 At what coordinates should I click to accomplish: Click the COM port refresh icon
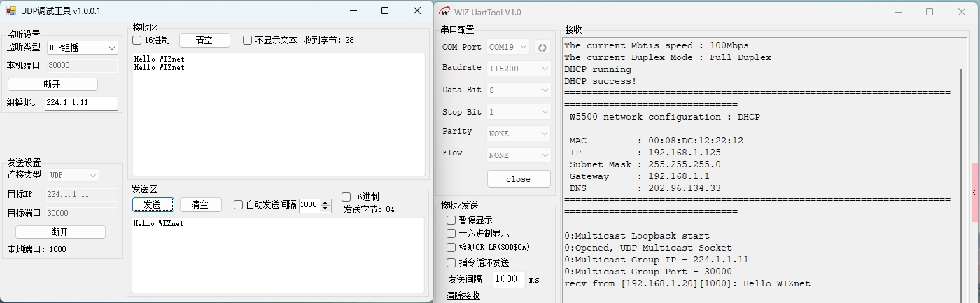(x=542, y=48)
